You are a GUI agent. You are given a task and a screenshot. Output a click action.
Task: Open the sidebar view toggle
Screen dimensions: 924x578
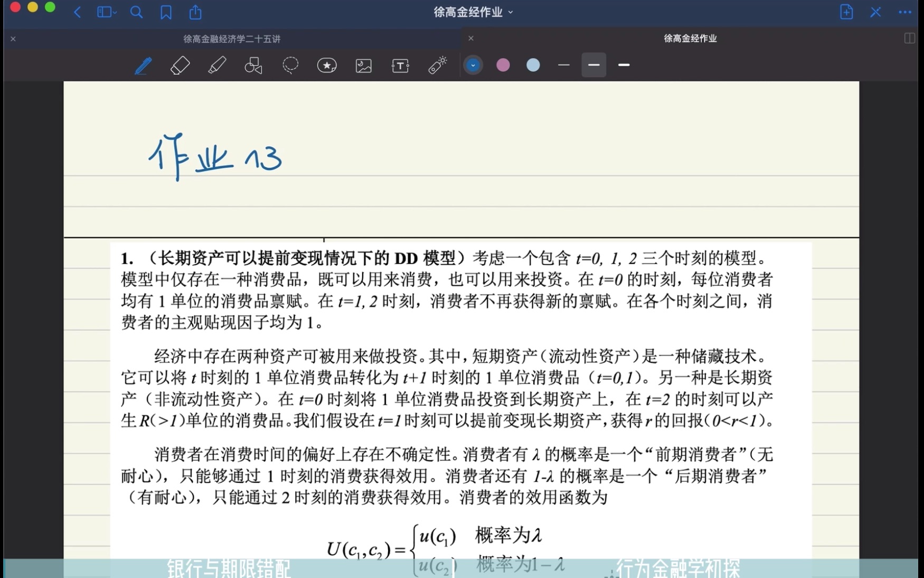pyautogui.click(x=106, y=12)
